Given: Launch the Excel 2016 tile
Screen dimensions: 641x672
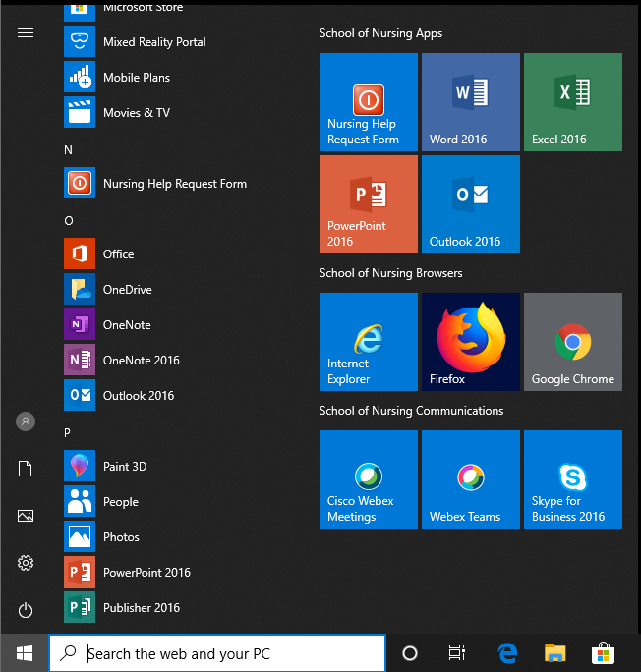Looking at the screenshot, I should click(572, 102).
